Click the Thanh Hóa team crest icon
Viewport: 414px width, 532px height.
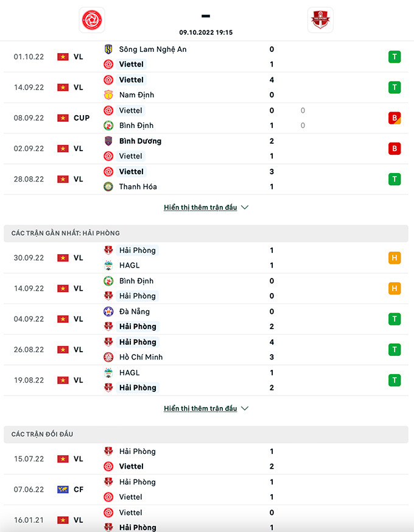tap(108, 186)
